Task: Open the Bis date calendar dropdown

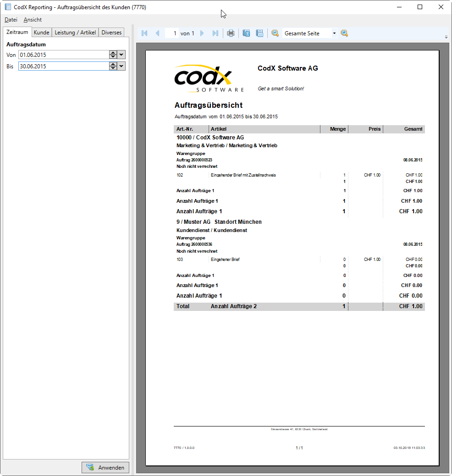Action: (x=121, y=66)
